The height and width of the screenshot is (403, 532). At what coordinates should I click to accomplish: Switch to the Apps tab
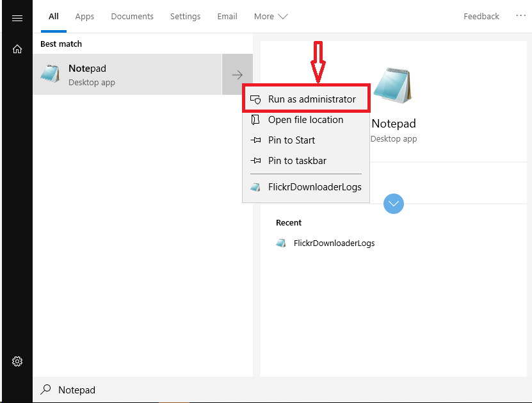(x=85, y=16)
